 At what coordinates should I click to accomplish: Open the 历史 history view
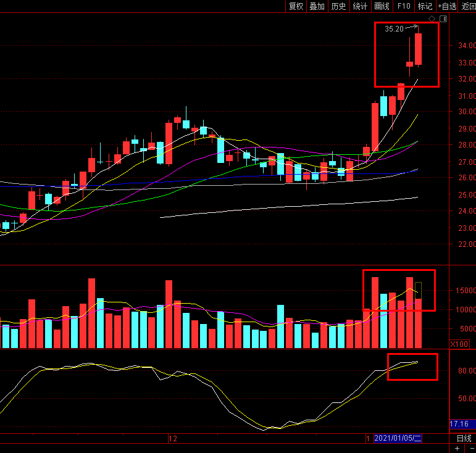click(339, 6)
